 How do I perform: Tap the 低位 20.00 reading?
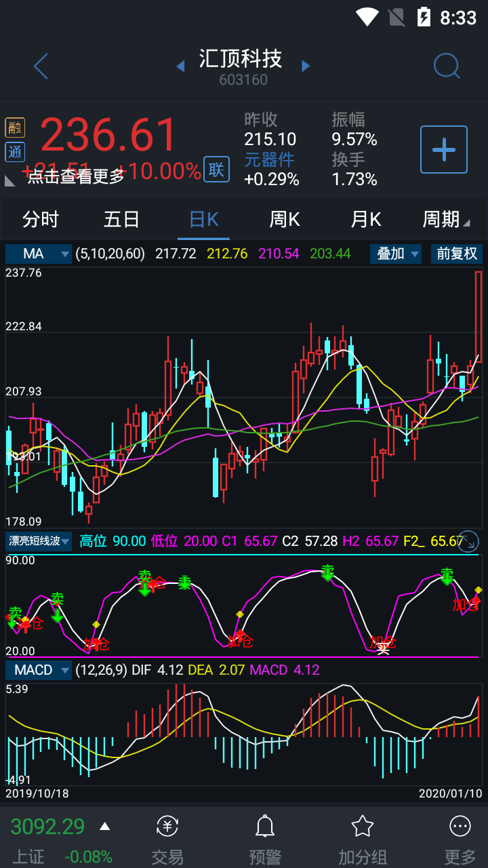click(x=183, y=540)
